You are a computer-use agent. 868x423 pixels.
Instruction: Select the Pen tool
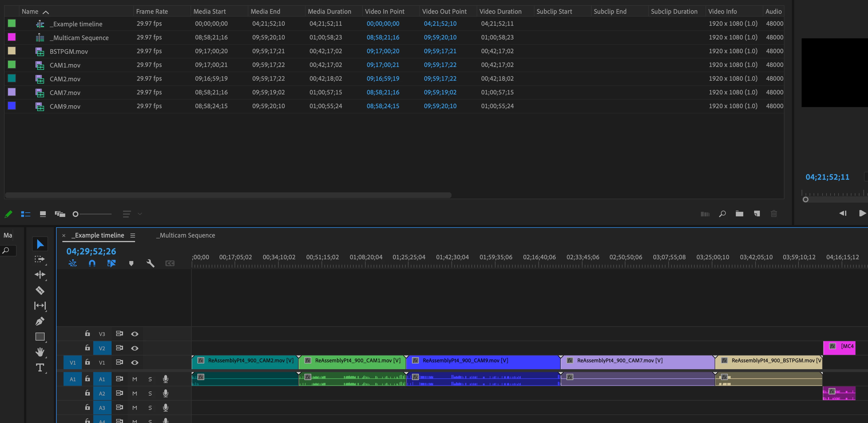point(40,321)
